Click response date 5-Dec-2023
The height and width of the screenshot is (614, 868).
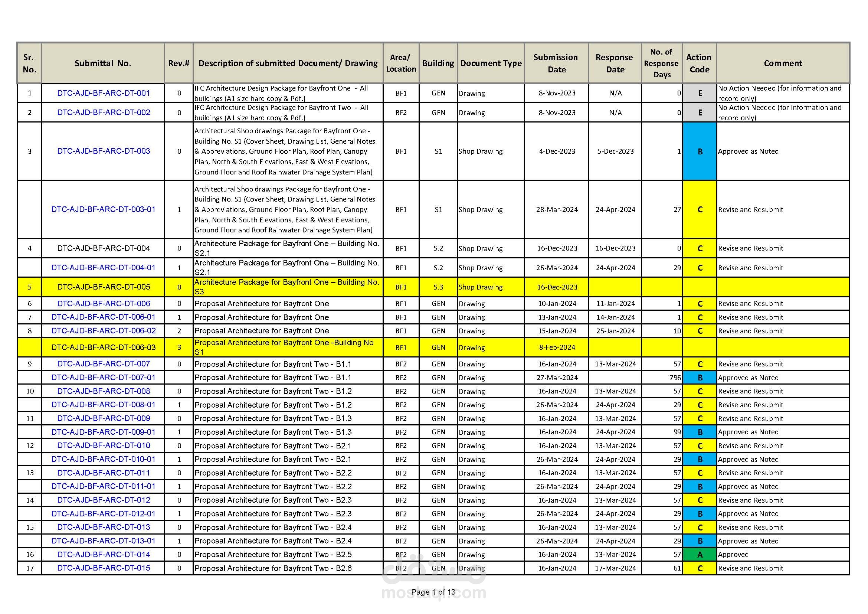pos(615,151)
